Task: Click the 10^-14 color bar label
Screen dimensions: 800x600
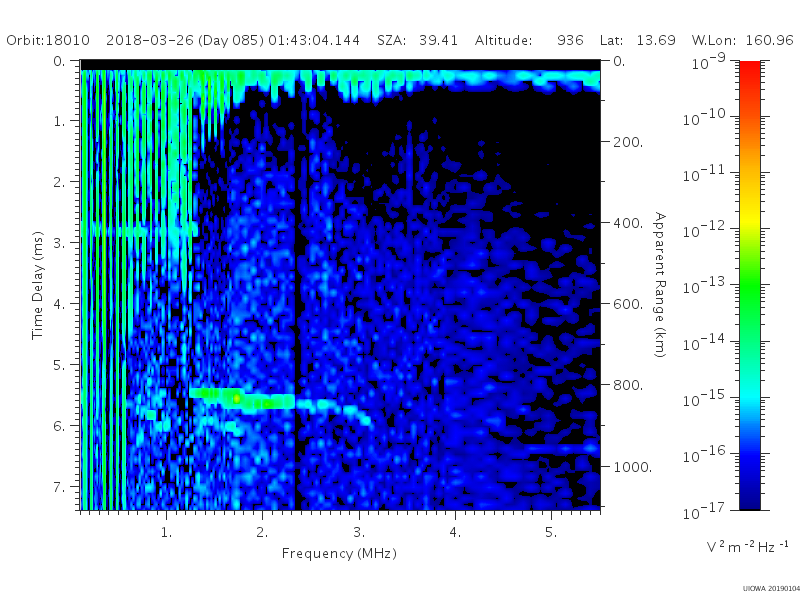Action: point(704,343)
